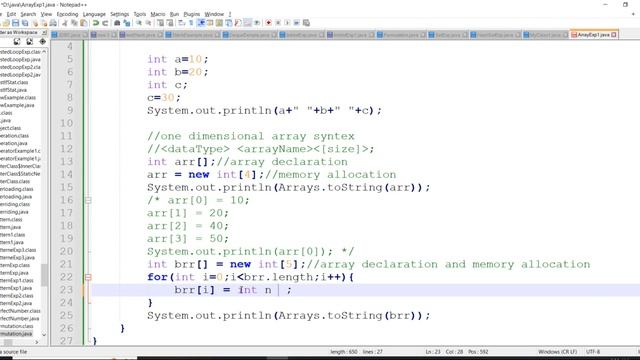
Task: Select 'erloading.java' file in workspace list
Action: pos(16,197)
